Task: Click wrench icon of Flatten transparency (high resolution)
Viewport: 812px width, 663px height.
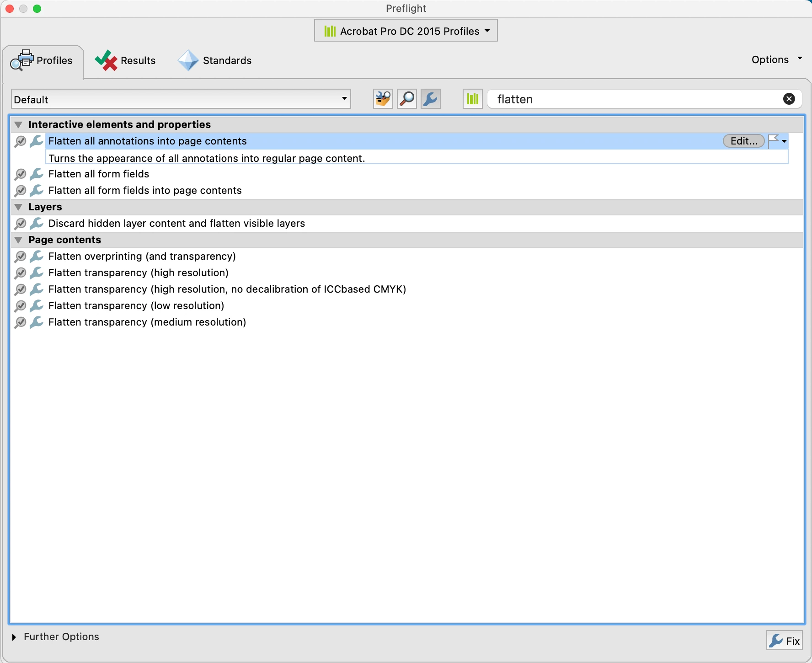Action: point(36,273)
